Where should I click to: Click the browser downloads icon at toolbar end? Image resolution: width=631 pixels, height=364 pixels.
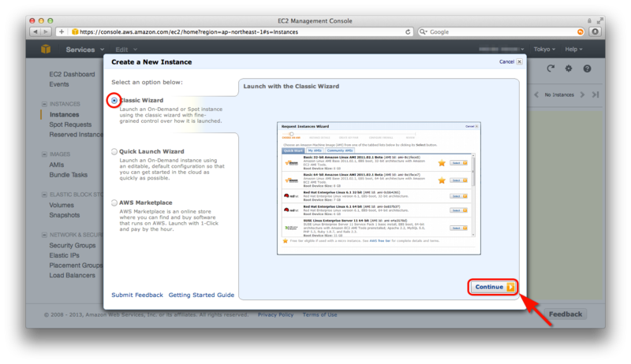(596, 32)
